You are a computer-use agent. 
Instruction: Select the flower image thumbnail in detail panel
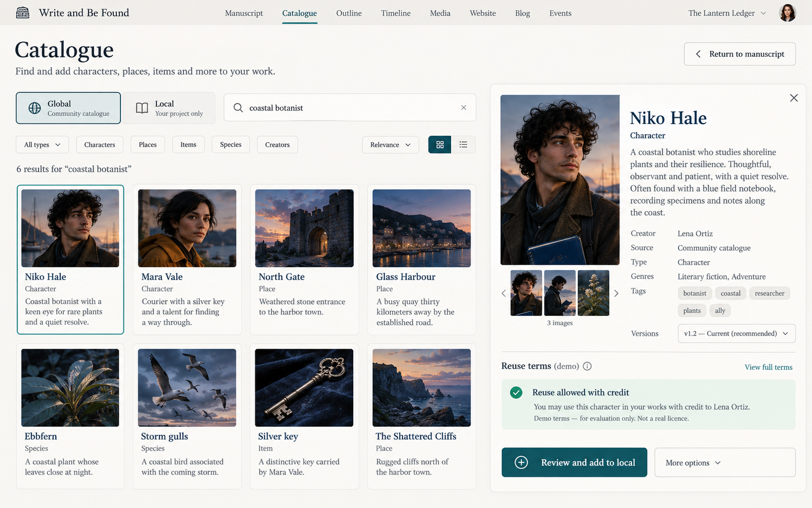click(x=593, y=293)
